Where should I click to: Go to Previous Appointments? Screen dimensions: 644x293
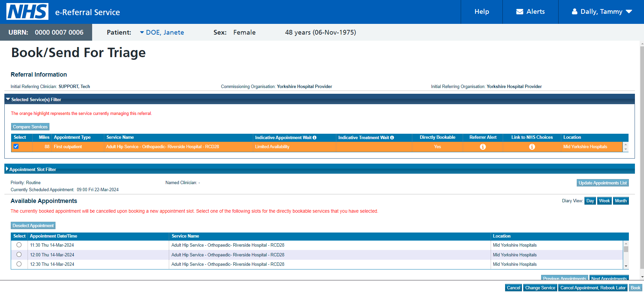564,278
